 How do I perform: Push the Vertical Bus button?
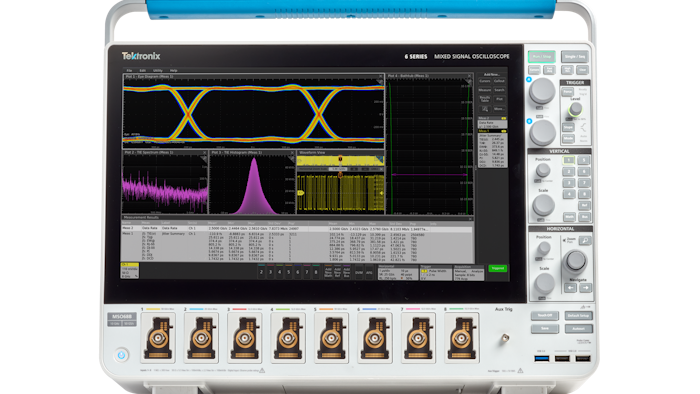(x=584, y=217)
